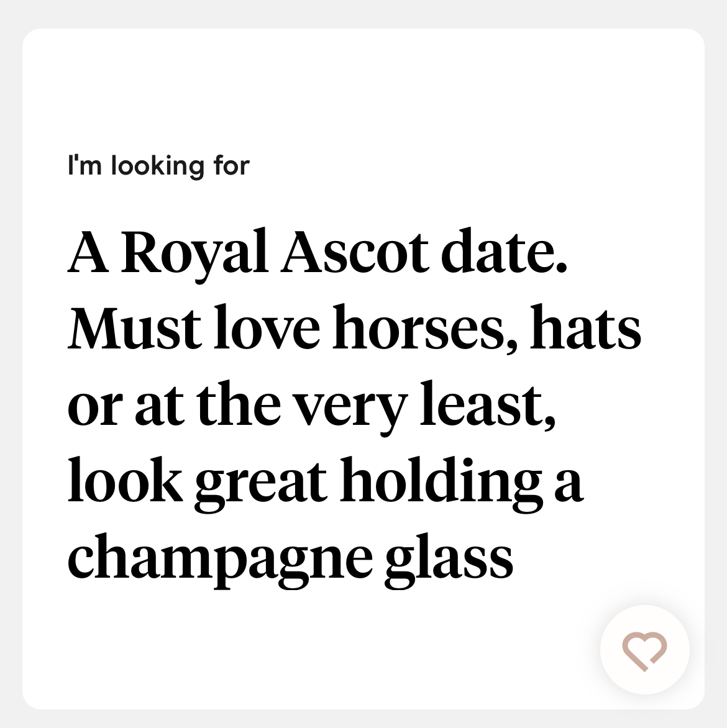The width and height of the screenshot is (727, 728).
Task: Click the "Must love horses, hats" line
Action: pyautogui.click(x=355, y=327)
